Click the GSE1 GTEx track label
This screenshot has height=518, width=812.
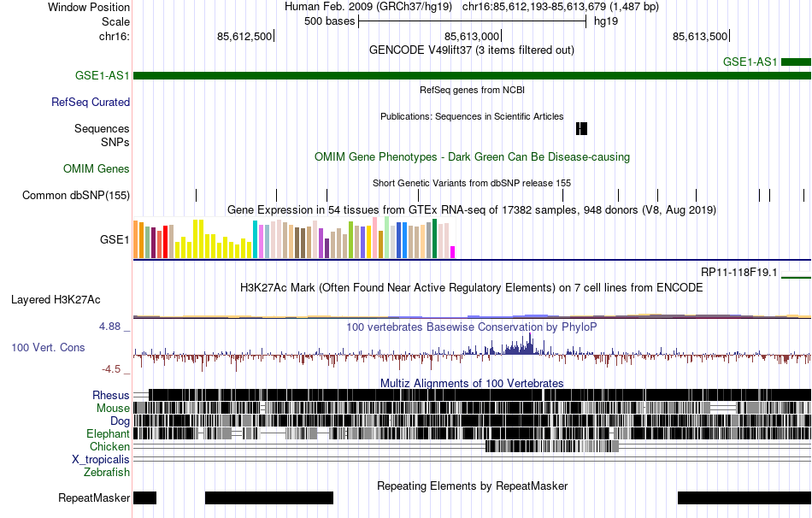pos(115,239)
